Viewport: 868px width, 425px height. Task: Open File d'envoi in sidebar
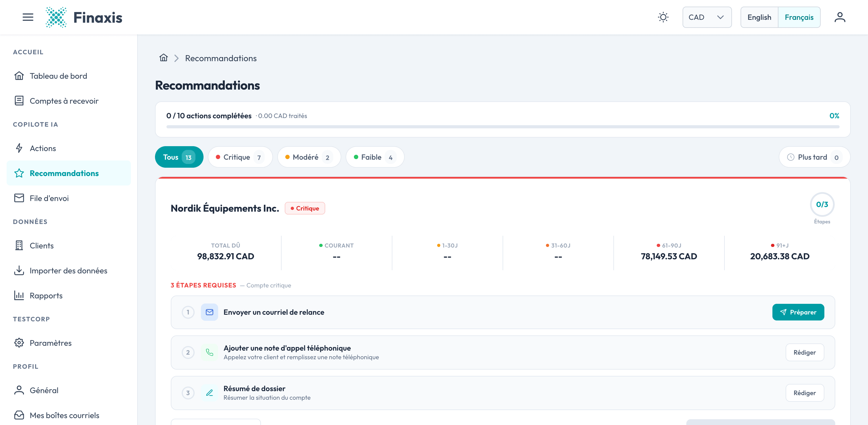point(69,198)
